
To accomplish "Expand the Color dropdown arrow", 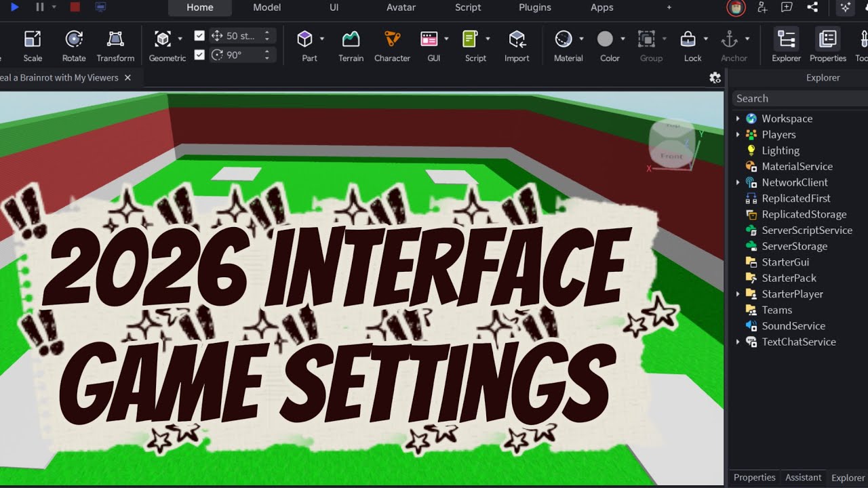I will 623,39.
